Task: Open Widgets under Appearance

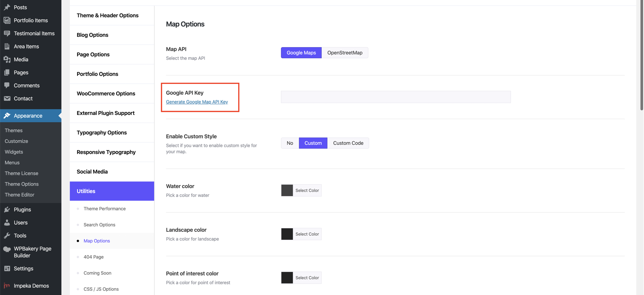Action: click(x=14, y=152)
